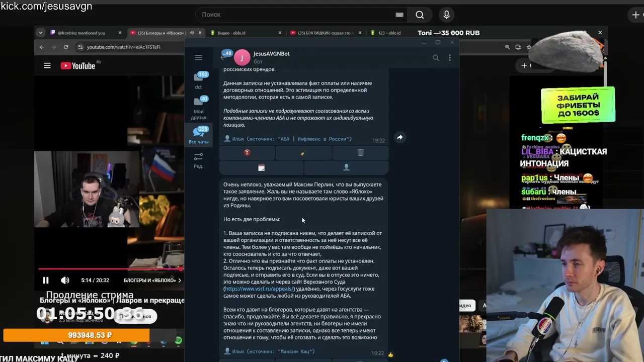Switch to the '123 - eblo.id' tab

pyautogui.click(x=389, y=33)
